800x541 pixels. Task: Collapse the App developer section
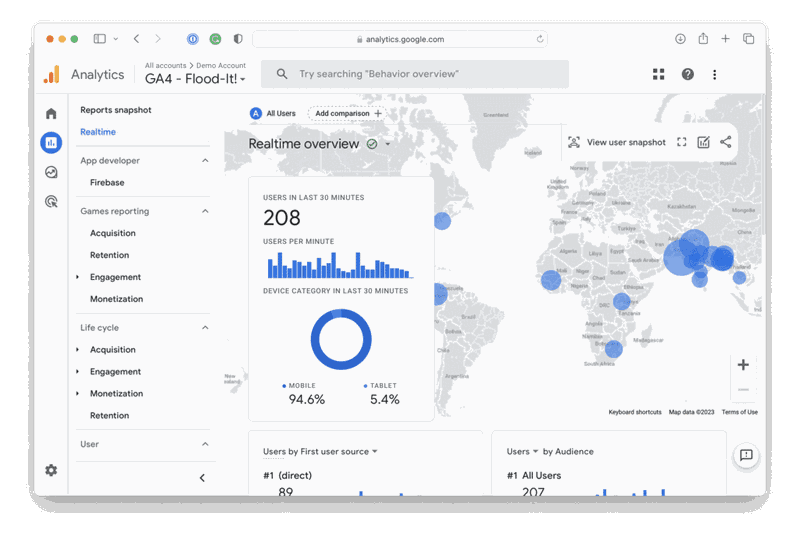point(205,160)
